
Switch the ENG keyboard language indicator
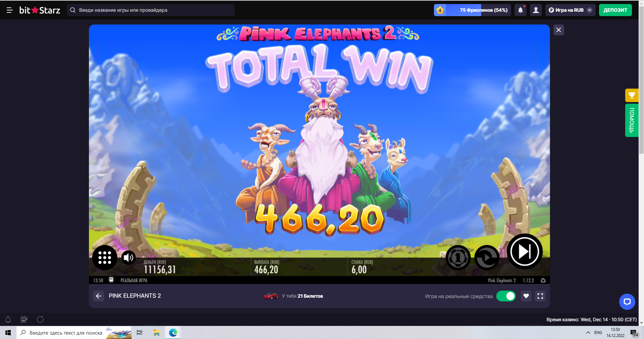click(x=598, y=333)
